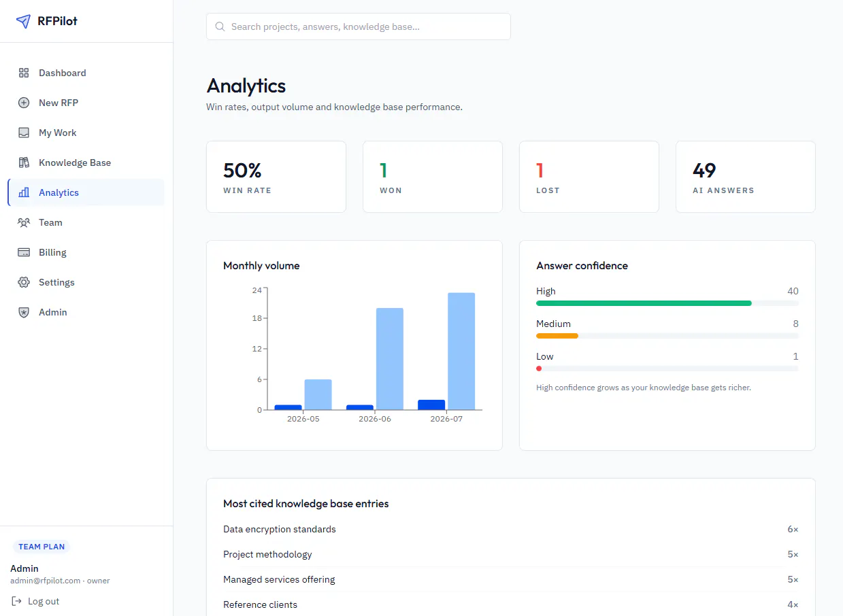Click the Team people icon
Viewport: 843px width, 616px height.
(24, 222)
